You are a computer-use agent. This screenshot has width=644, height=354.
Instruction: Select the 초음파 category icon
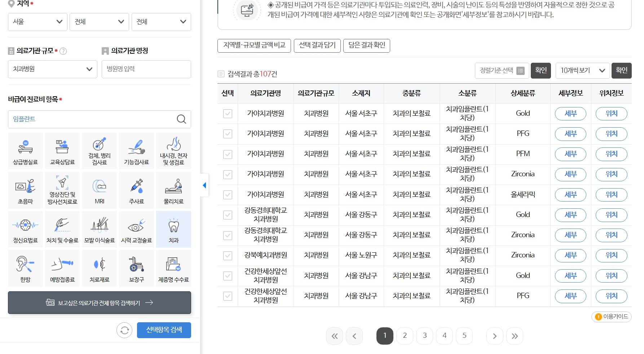25,190
